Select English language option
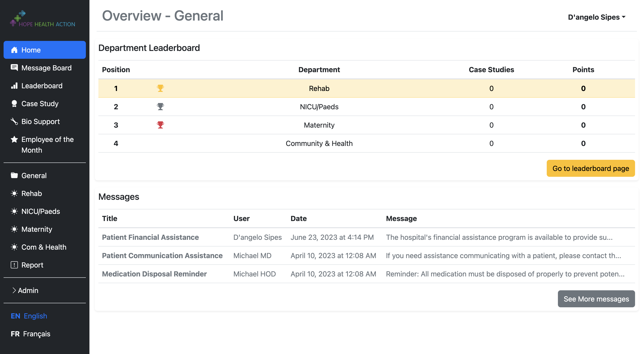 pos(29,316)
